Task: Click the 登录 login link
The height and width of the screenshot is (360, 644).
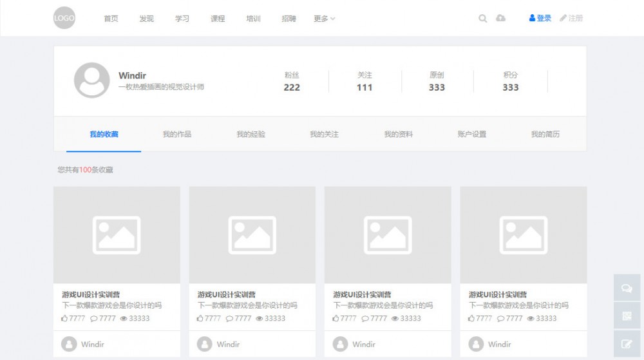Action: click(540, 18)
